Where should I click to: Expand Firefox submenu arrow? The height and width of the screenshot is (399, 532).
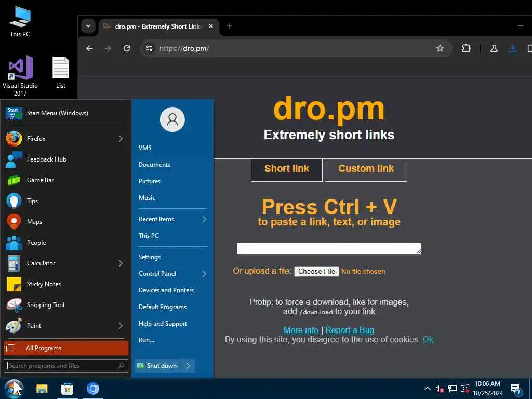pyautogui.click(x=121, y=138)
